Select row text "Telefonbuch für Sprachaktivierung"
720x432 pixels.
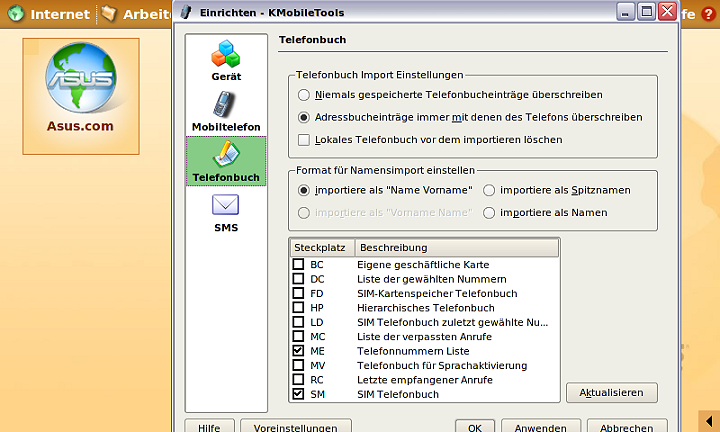tap(442, 365)
